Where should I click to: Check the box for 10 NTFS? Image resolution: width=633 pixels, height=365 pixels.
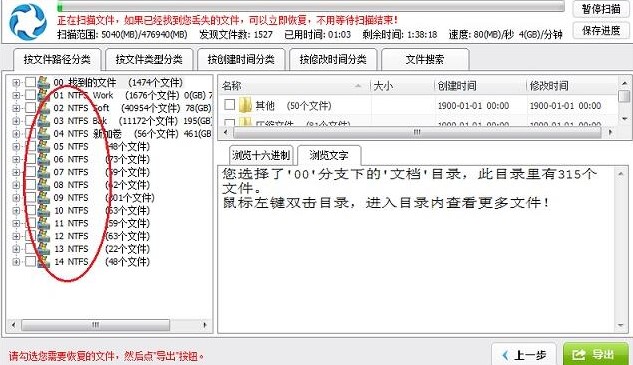click(x=30, y=210)
